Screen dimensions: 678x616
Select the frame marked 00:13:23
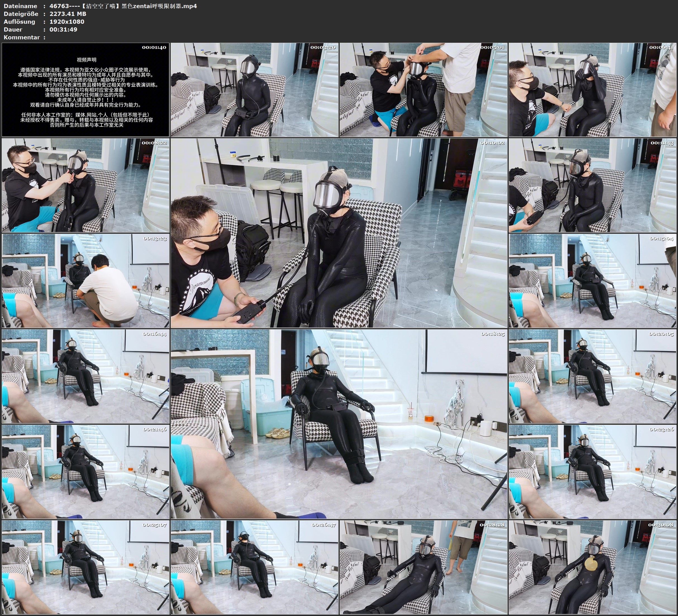[85, 281]
